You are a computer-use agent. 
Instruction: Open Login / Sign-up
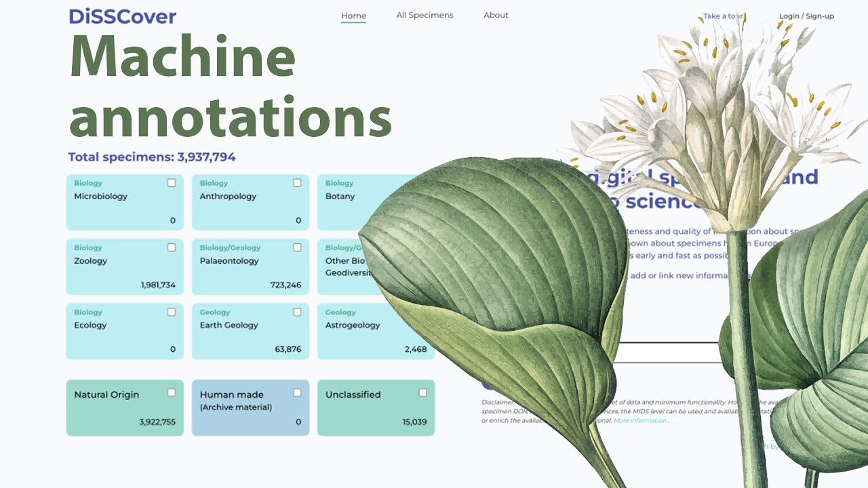[x=806, y=16]
